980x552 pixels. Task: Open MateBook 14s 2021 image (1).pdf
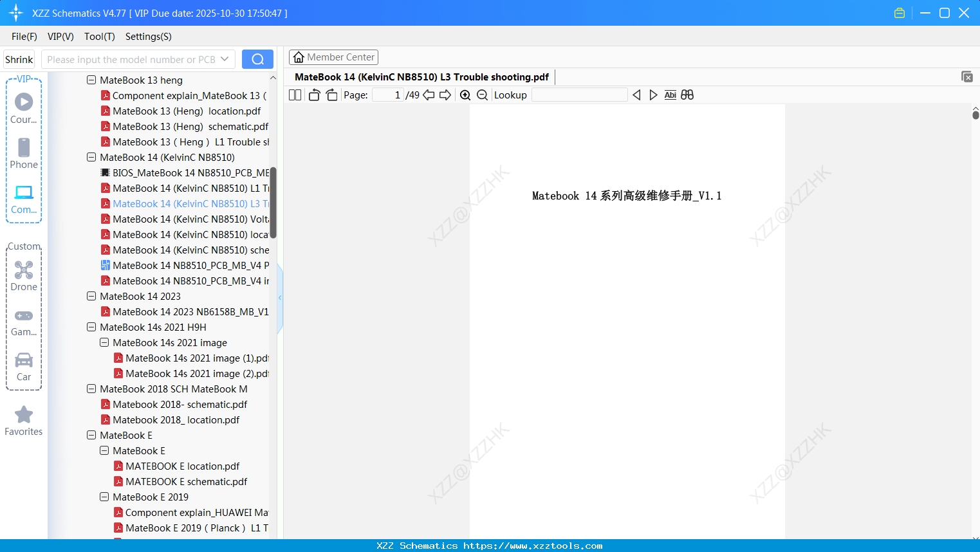point(192,358)
